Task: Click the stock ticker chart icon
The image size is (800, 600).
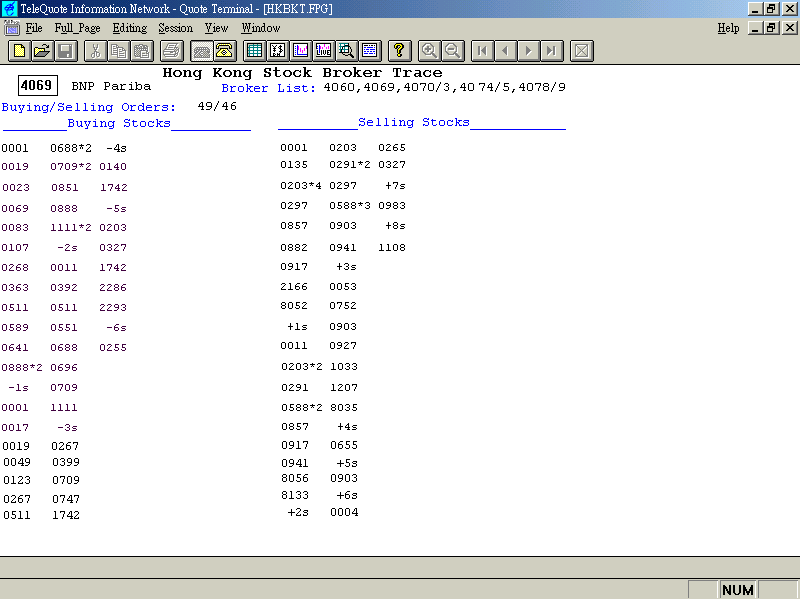Action: tap(277, 51)
